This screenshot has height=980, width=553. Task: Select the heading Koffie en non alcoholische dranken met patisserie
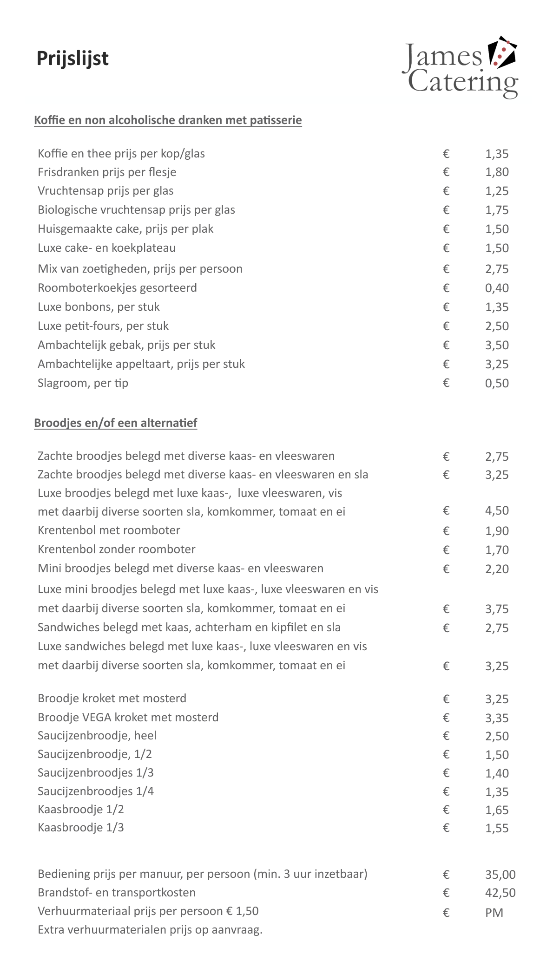click(x=168, y=120)
